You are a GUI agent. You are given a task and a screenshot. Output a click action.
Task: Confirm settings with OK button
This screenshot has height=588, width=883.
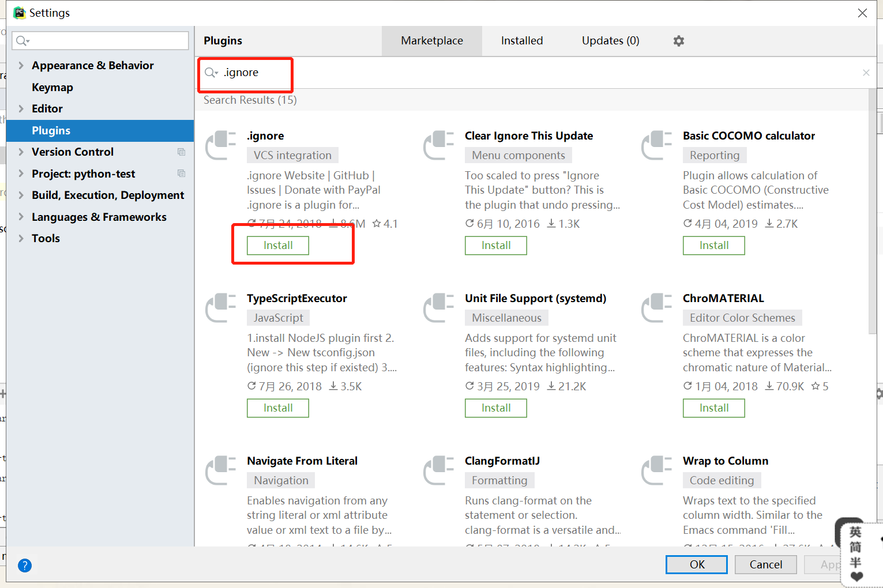(697, 564)
